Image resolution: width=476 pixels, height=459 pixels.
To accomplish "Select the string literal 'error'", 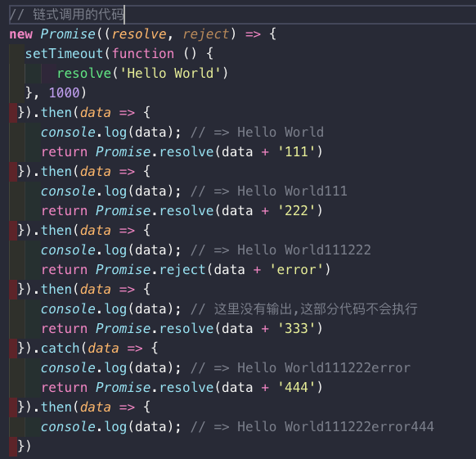I will click(296, 269).
